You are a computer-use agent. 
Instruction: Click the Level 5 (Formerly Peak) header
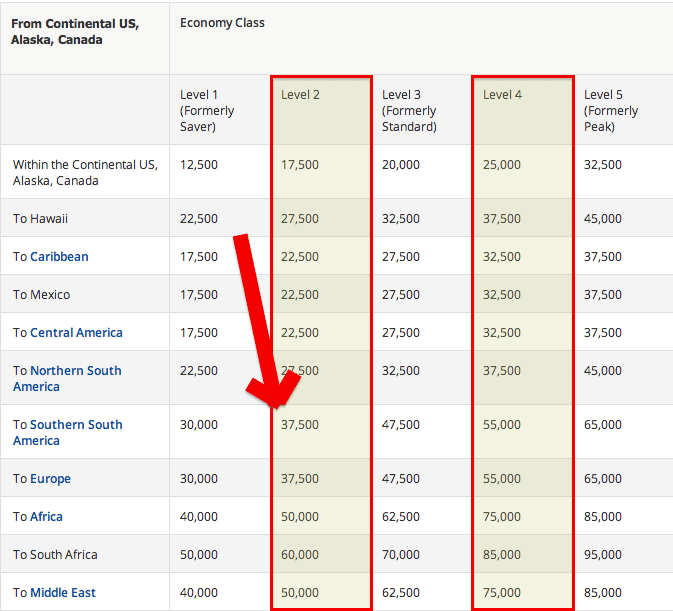(x=611, y=111)
